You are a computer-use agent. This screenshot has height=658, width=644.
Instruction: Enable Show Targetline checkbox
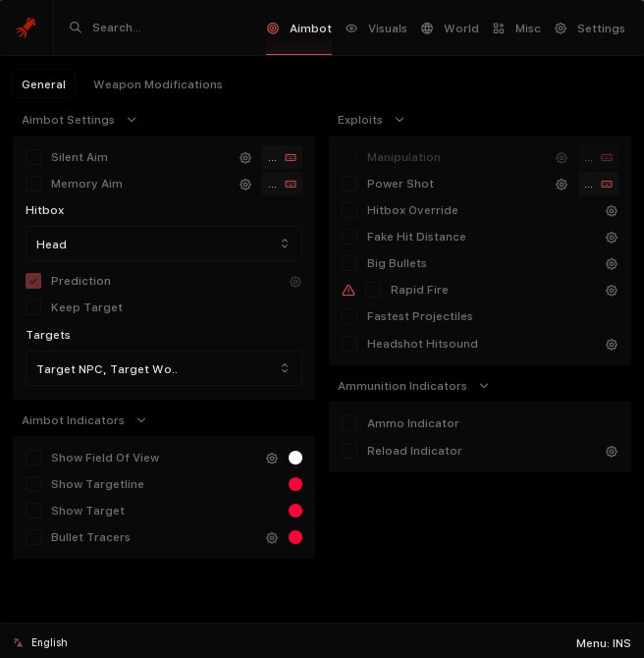click(x=33, y=484)
